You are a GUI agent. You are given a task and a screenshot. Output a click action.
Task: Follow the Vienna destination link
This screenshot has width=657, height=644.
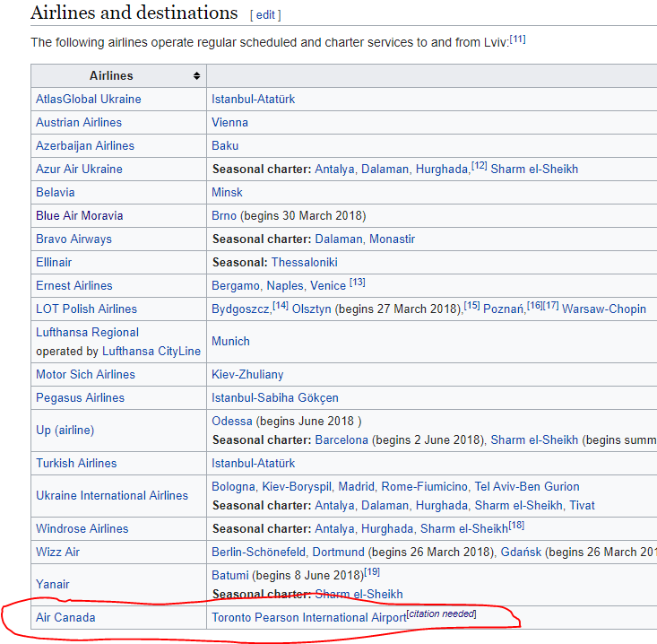click(x=229, y=122)
